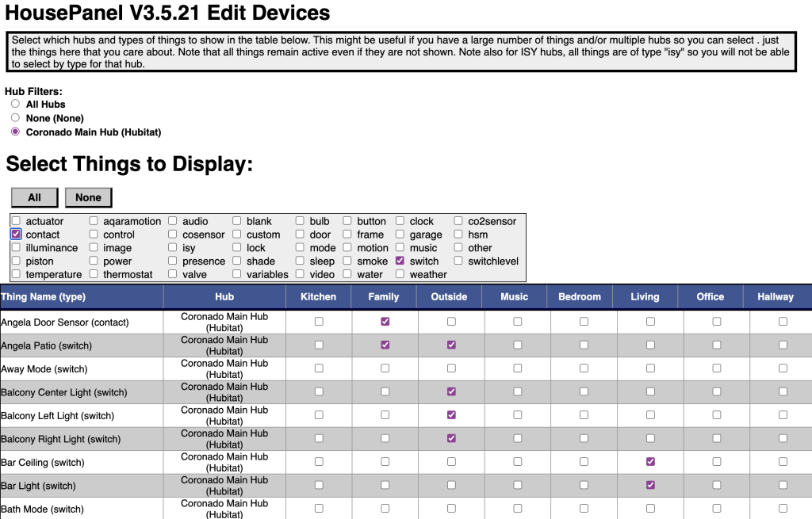Uncheck Outside for Balcony Center Light
The width and height of the screenshot is (812, 519).
pyautogui.click(x=451, y=391)
